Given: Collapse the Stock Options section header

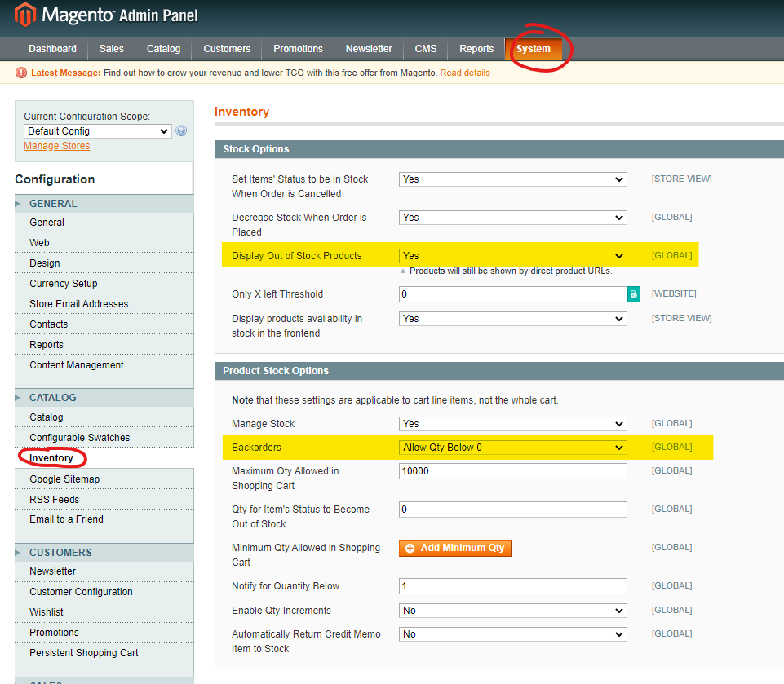Looking at the screenshot, I should point(499,149).
